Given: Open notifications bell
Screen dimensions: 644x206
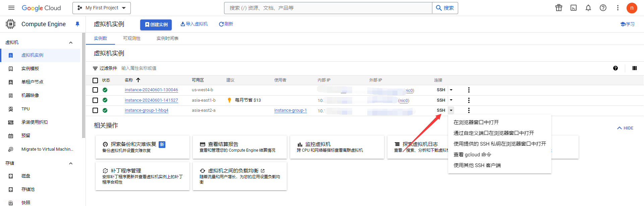Looking at the screenshot, I should click(588, 8).
